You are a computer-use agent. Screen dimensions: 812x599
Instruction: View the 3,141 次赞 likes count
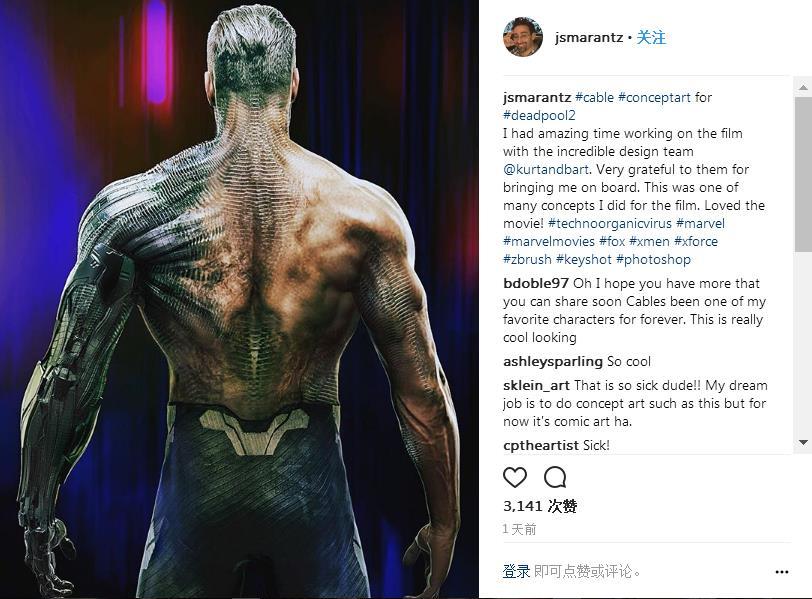pos(540,506)
